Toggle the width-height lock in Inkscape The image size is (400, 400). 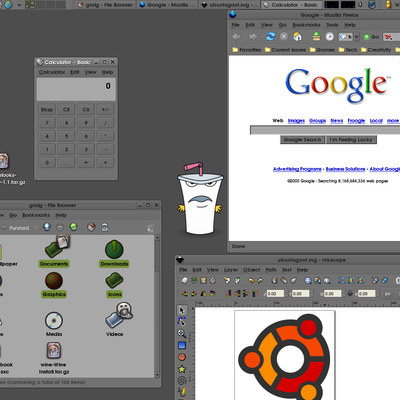click(x=350, y=294)
